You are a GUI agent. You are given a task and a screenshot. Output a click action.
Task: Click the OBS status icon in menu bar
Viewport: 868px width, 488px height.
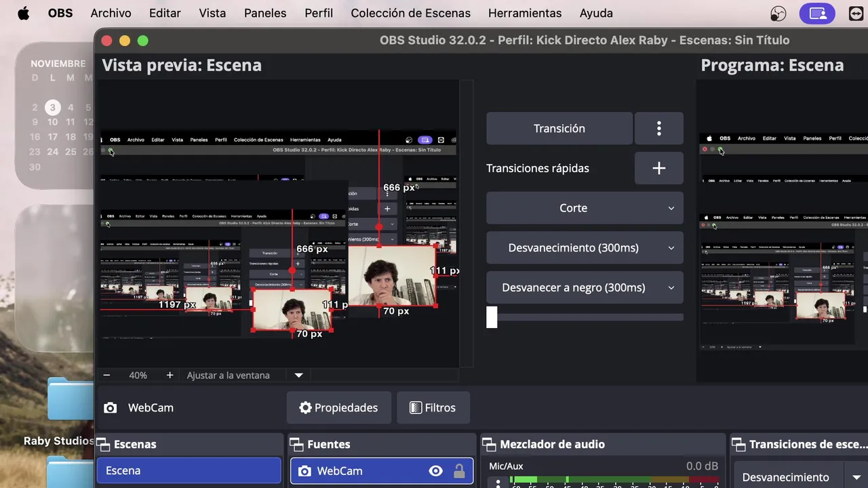[778, 14]
